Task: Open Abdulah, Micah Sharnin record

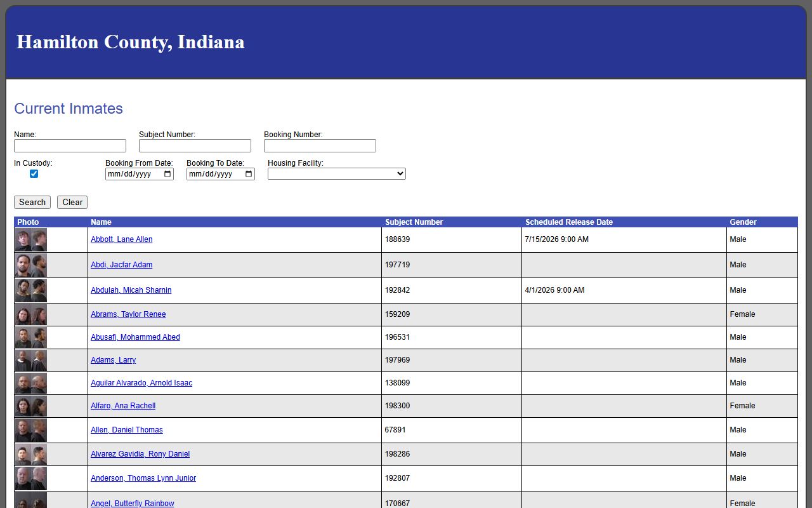Action: (x=131, y=290)
